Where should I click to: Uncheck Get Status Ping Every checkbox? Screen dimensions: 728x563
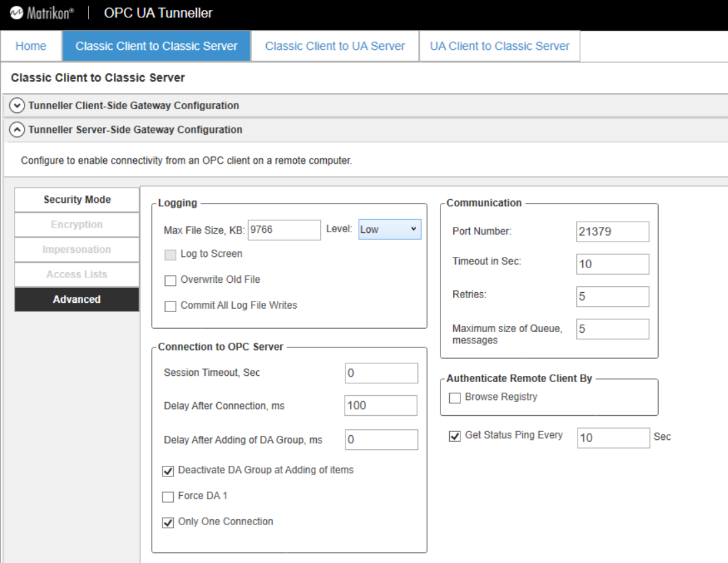tap(455, 437)
